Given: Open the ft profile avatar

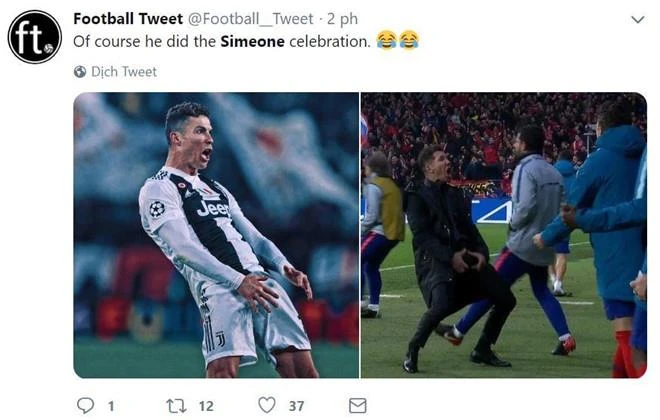Looking at the screenshot, I should pyautogui.click(x=35, y=37).
